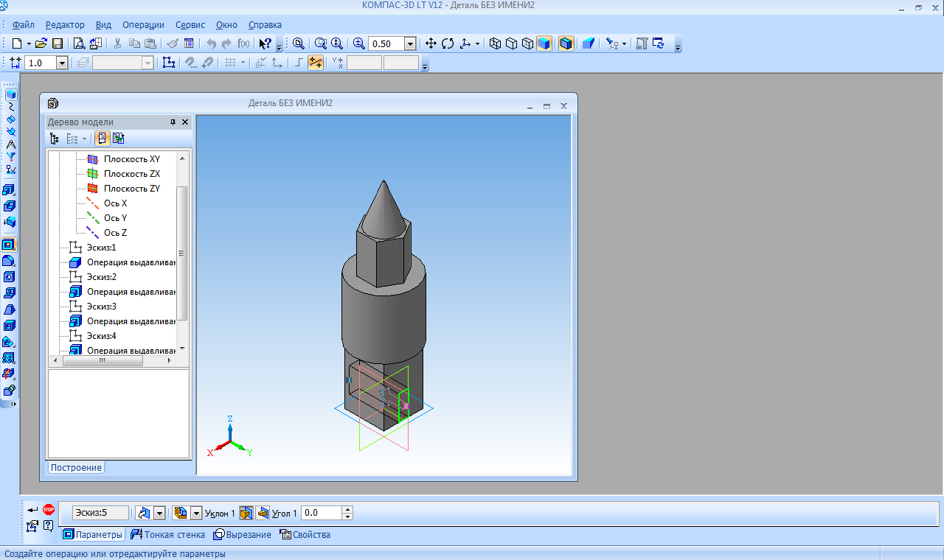
Task: Select the rotate view icon
Action: tap(448, 43)
